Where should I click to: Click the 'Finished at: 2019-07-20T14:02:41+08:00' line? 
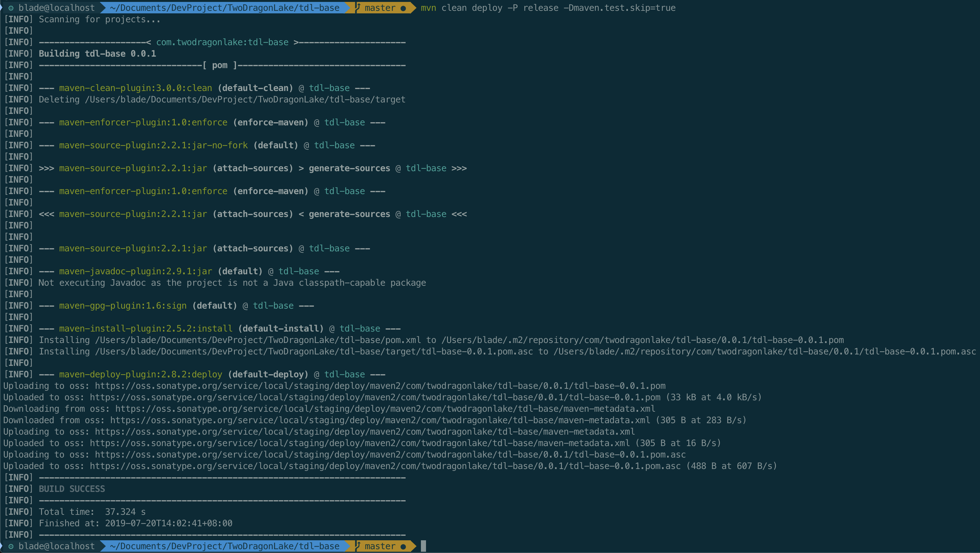pyautogui.click(x=135, y=523)
